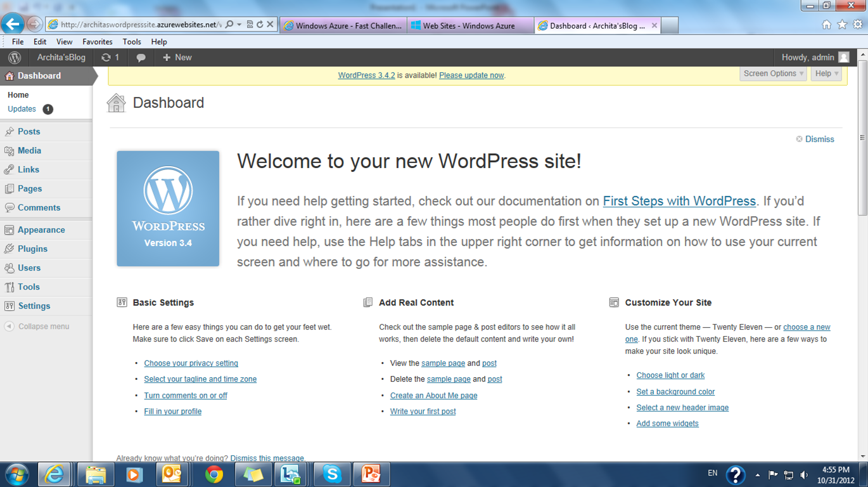
Task: Click the browser Back arrow button
Action: click(13, 24)
